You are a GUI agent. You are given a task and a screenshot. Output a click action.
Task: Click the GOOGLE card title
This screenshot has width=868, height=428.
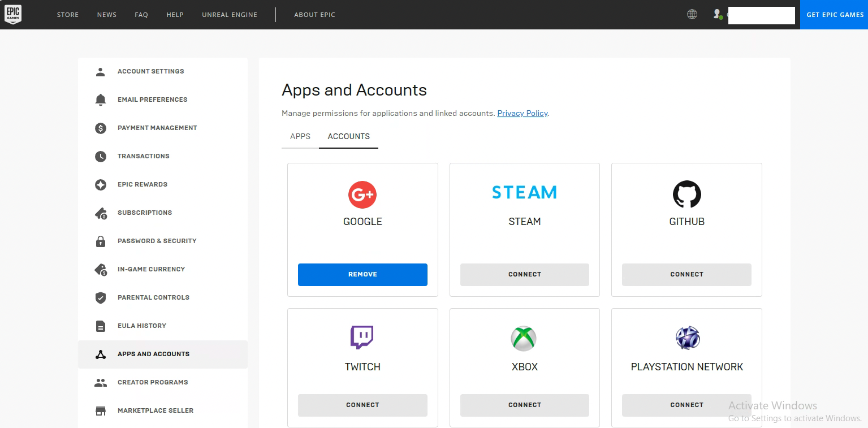[362, 222]
